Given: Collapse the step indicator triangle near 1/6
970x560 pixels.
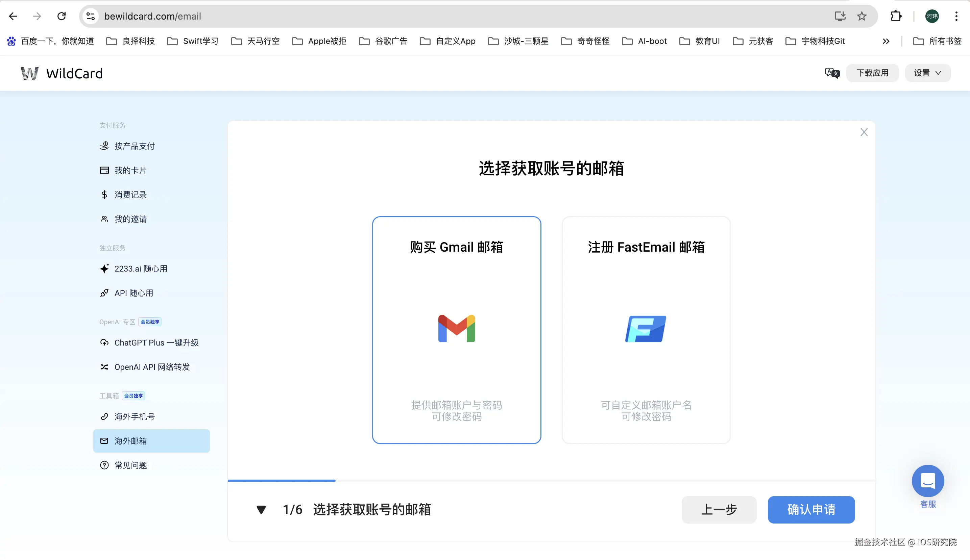Looking at the screenshot, I should coord(261,509).
